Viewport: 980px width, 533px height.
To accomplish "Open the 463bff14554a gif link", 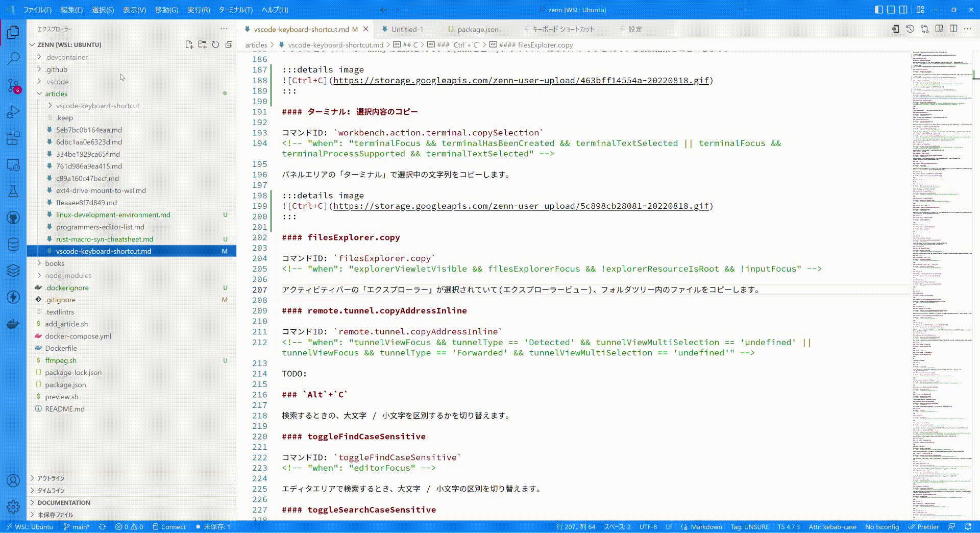I will (521, 80).
